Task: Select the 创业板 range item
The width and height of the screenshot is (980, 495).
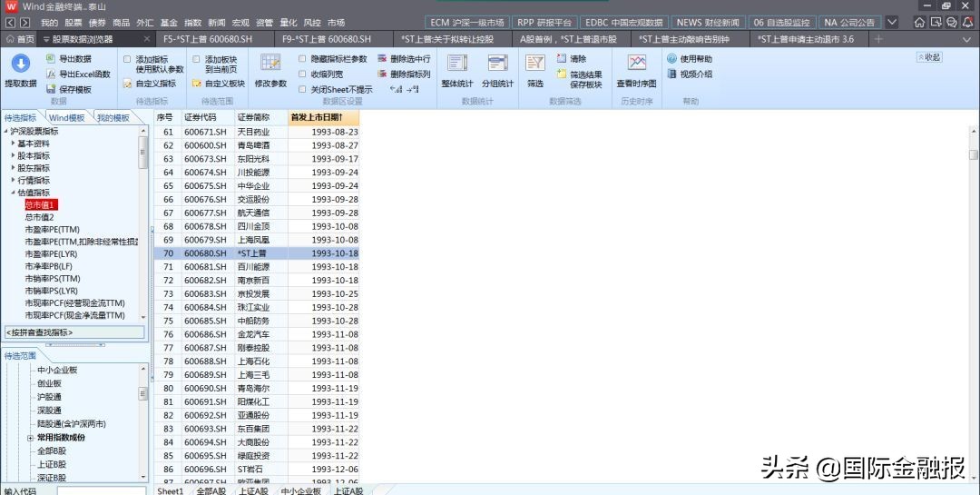Action: tap(49, 383)
